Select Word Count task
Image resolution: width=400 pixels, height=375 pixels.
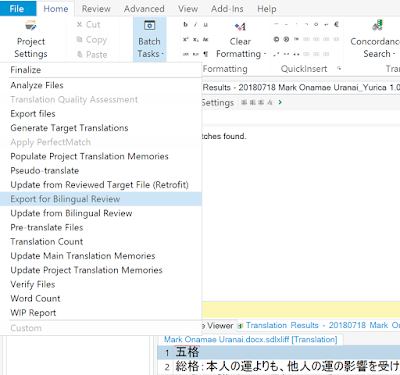tap(101, 298)
